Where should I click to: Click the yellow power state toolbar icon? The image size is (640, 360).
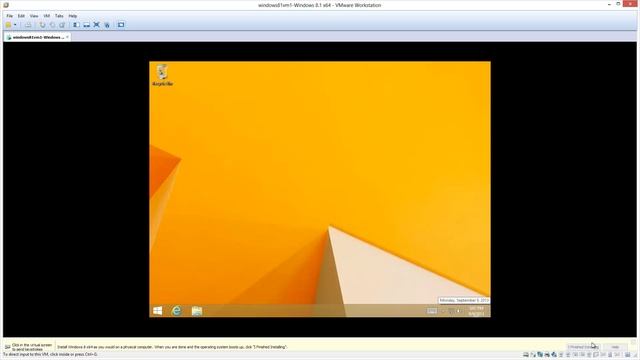click(9, 25)
